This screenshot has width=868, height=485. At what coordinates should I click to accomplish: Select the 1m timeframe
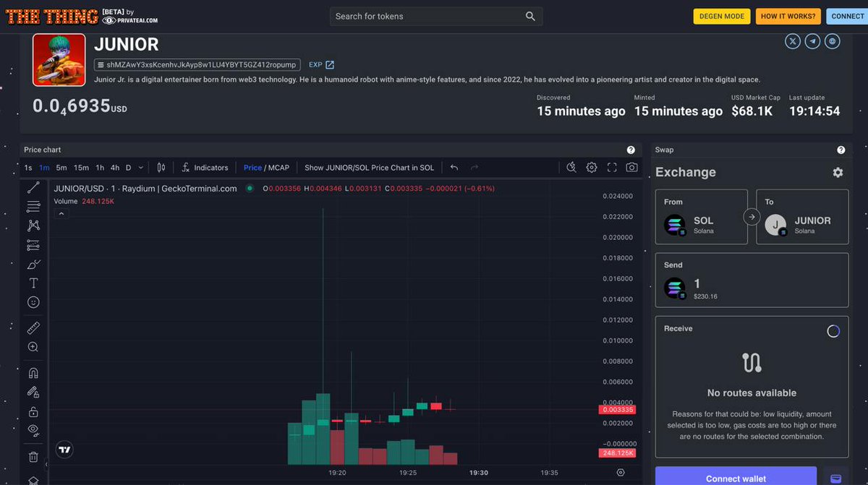[44, 168]
